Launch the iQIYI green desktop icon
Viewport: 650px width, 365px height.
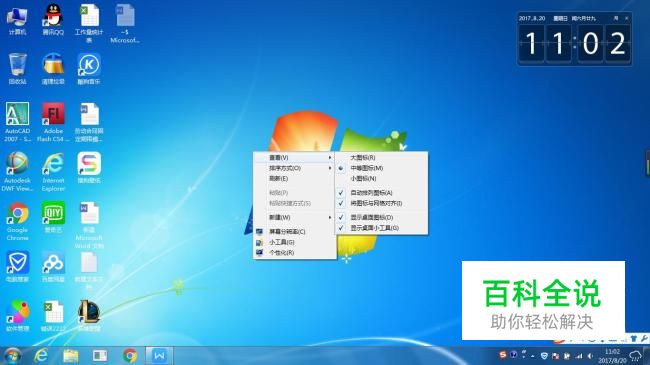pos(53,217)
